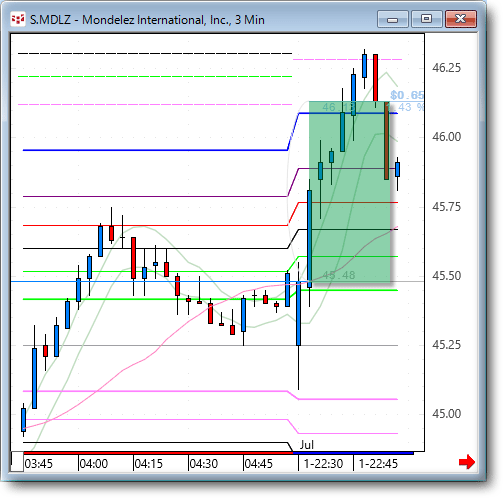Click the 04:45 time axis label
The height and width of the screenshot is (499, 504).
(x=259, y=464)
